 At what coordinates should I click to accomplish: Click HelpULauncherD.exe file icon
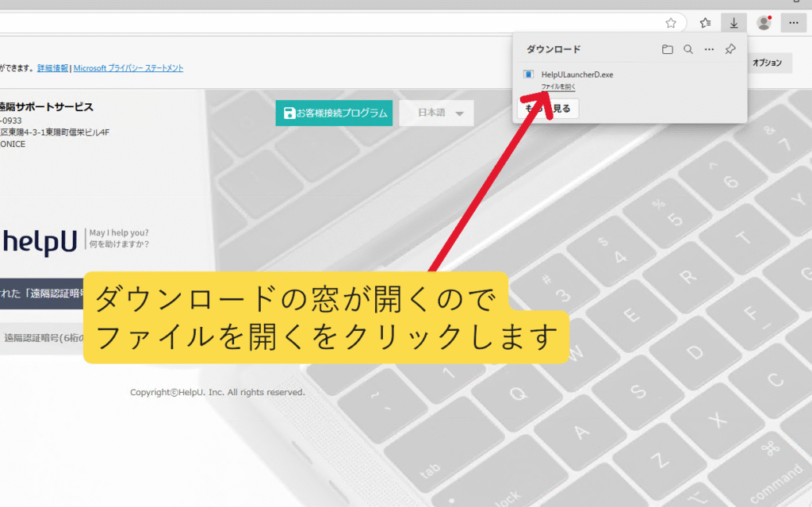528,75
